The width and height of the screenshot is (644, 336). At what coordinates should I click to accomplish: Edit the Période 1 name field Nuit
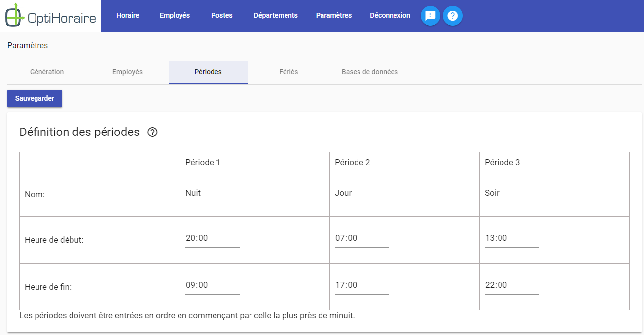coord(213,193)
